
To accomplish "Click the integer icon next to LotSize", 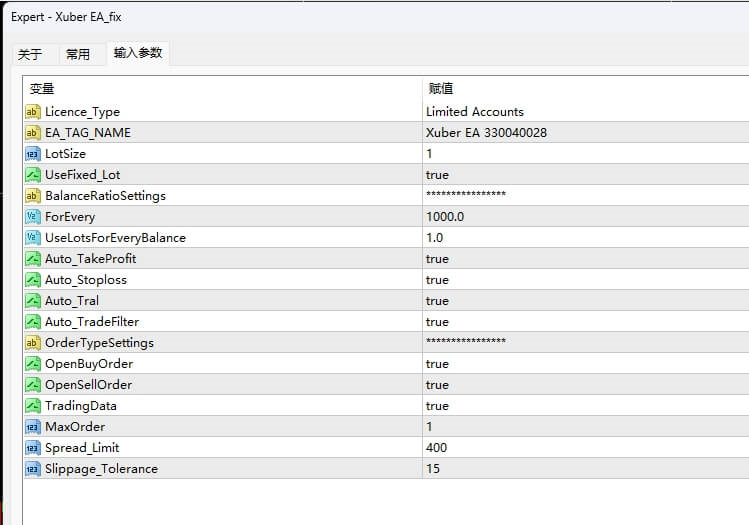I will pyautogui.click(x=32, y=154).
